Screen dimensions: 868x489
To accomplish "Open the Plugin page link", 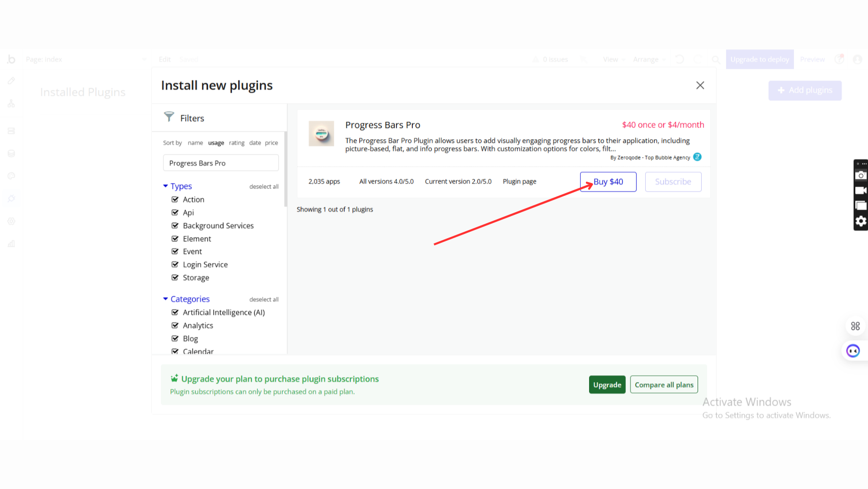I will pyautogui.click(x=519, y=182).
